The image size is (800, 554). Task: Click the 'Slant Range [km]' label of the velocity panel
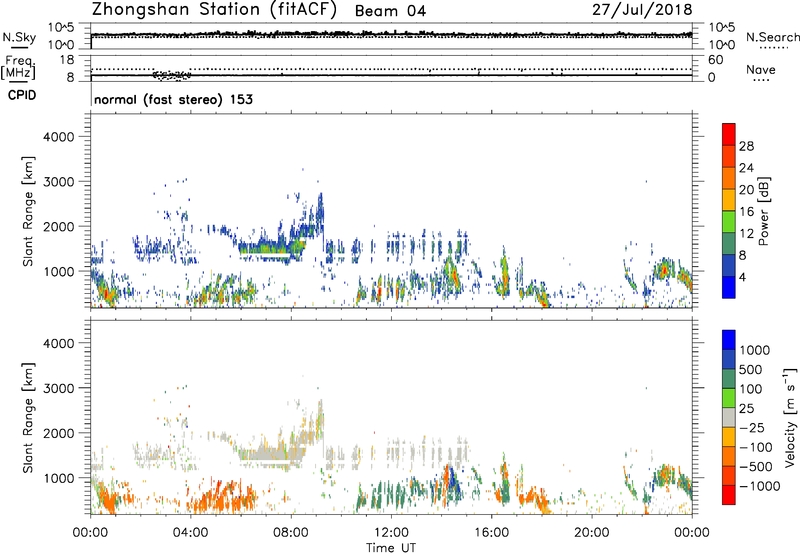pos(28,418)
